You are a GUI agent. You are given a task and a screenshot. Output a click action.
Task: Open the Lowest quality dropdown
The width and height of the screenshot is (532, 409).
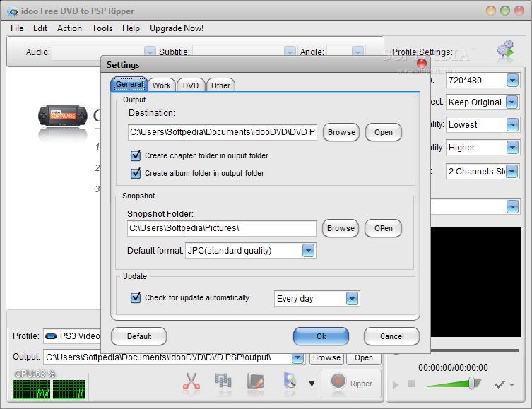pyautogui.click(x=512, y=125)
